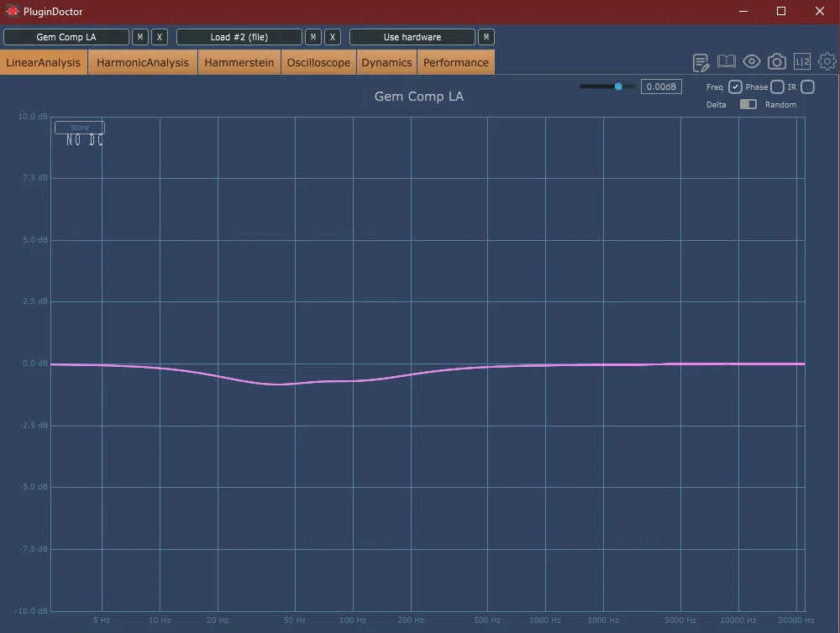Take a snapshot with the camera icon
The width and height of the screenshot is (840, 633).
[x=777, y=61]
